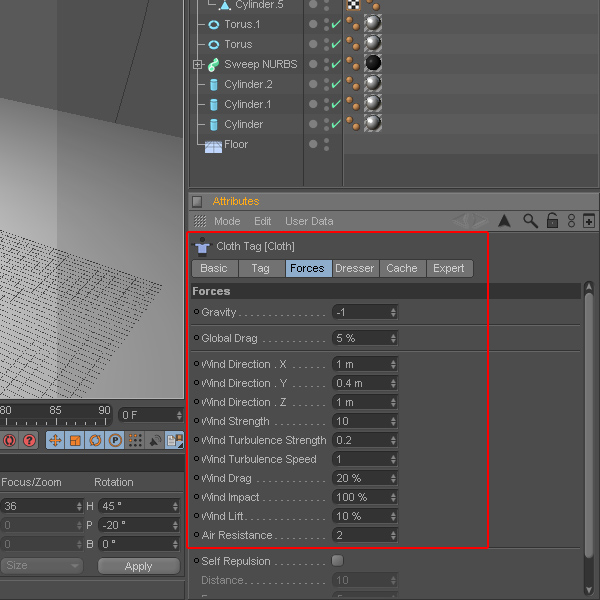
Task: Toggle the scale keyframe square icon
Action: coord(75,440)
